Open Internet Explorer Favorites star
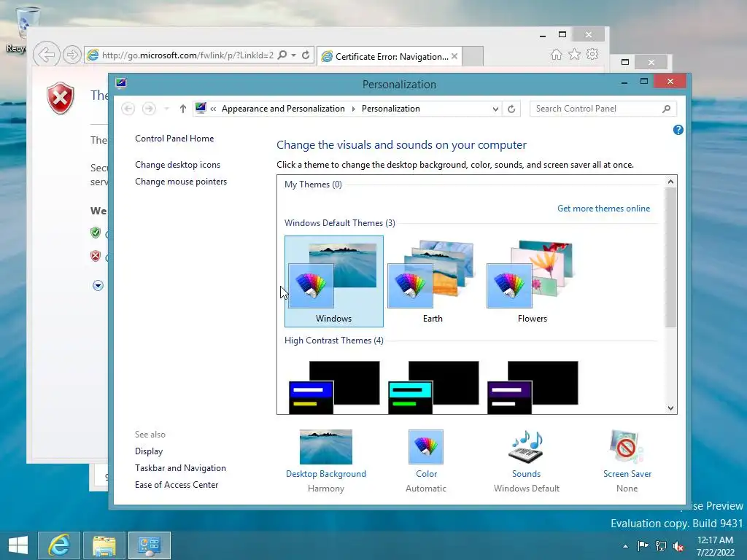 [575, 54]
